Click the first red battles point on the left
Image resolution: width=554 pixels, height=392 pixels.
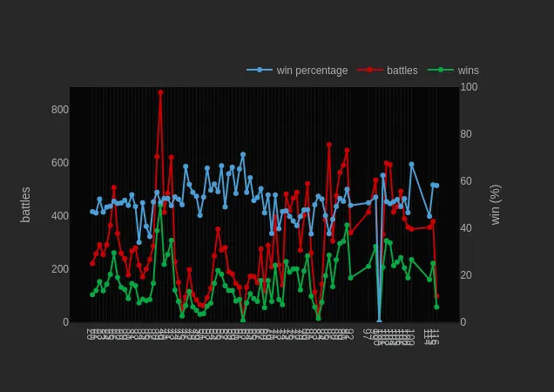click(x=92, y=263)
